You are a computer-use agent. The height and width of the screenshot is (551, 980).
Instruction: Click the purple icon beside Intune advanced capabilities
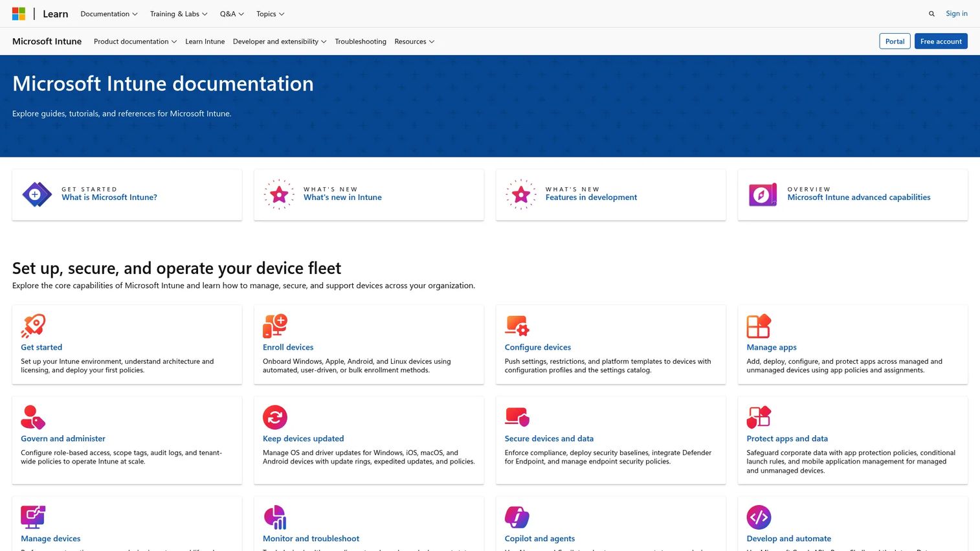pyautogui.click(x=763, y=194)
